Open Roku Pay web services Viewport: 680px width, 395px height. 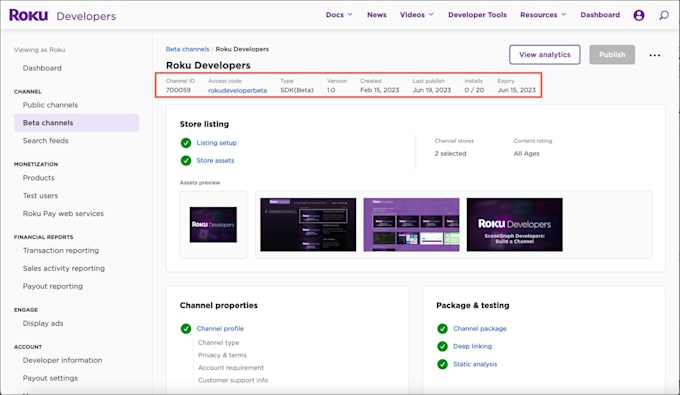[63, 213]
